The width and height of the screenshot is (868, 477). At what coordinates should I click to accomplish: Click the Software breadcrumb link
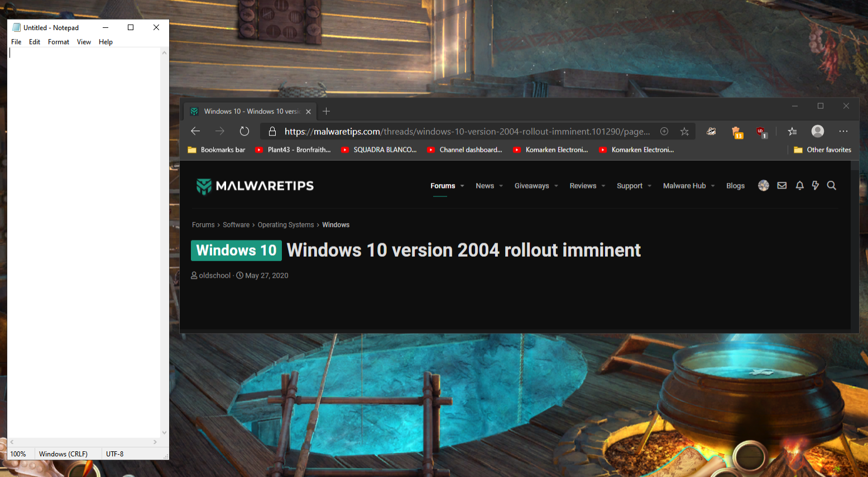tap(236, 225)
